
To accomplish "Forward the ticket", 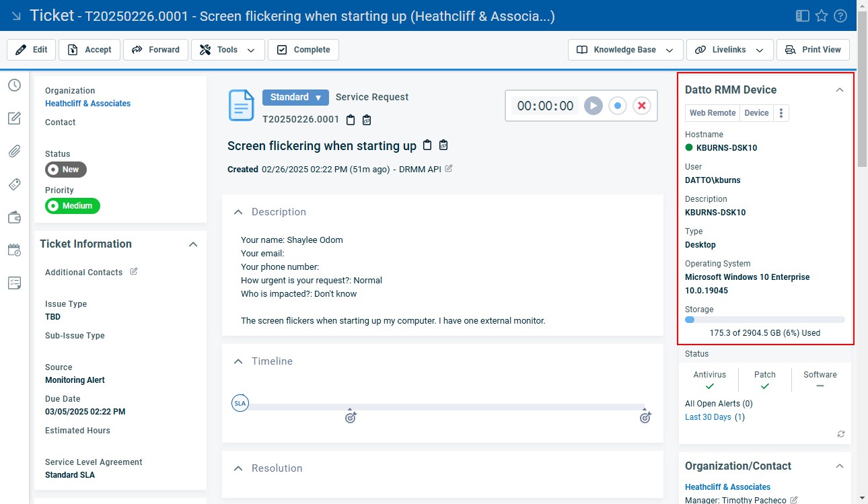I will 155,50.
